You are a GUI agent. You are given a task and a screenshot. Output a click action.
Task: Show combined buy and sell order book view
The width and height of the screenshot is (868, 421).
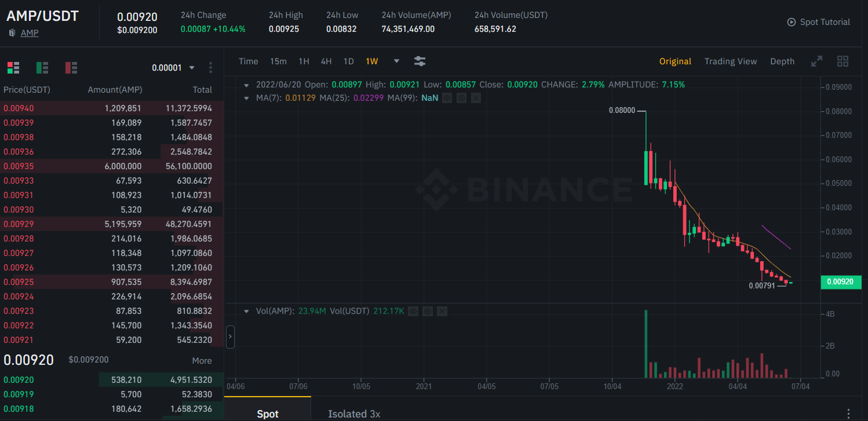pos(13,68)
